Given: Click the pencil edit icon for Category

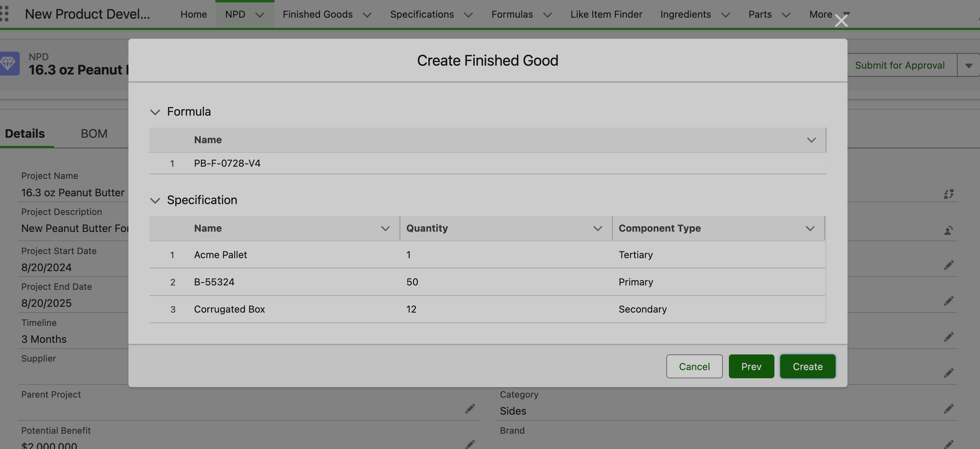Looking at the screenshot, I should pyautogui.click(x=948, y=409).
